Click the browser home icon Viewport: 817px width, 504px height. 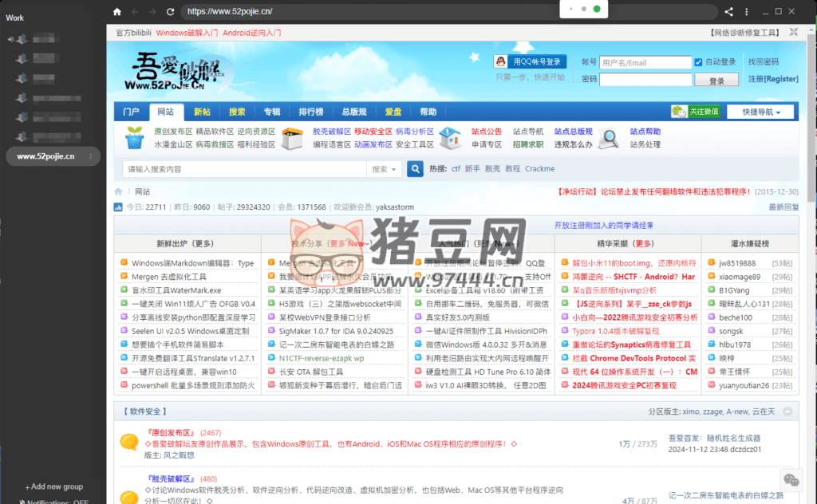[117, 12]
